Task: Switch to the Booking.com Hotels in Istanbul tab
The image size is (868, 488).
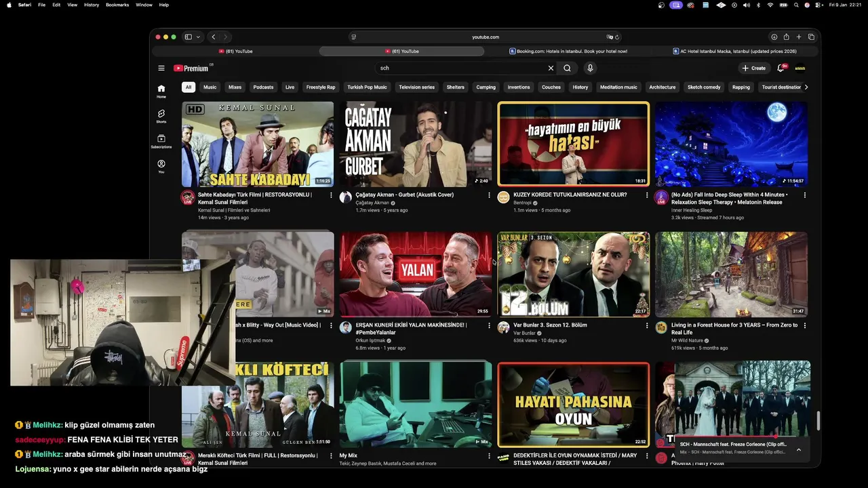Action: pyautogui.click(x=568, y=51)
